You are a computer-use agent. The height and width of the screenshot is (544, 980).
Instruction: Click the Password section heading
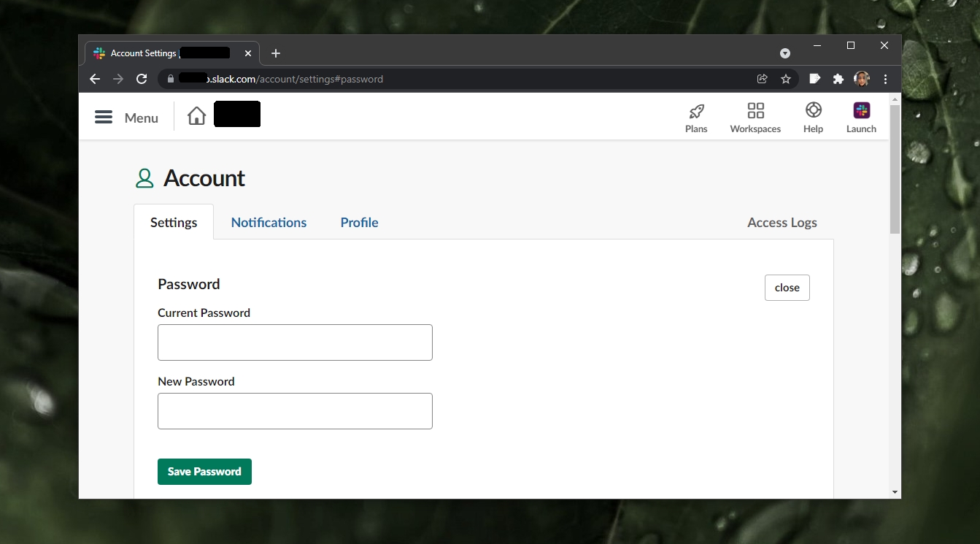point(189,284)
